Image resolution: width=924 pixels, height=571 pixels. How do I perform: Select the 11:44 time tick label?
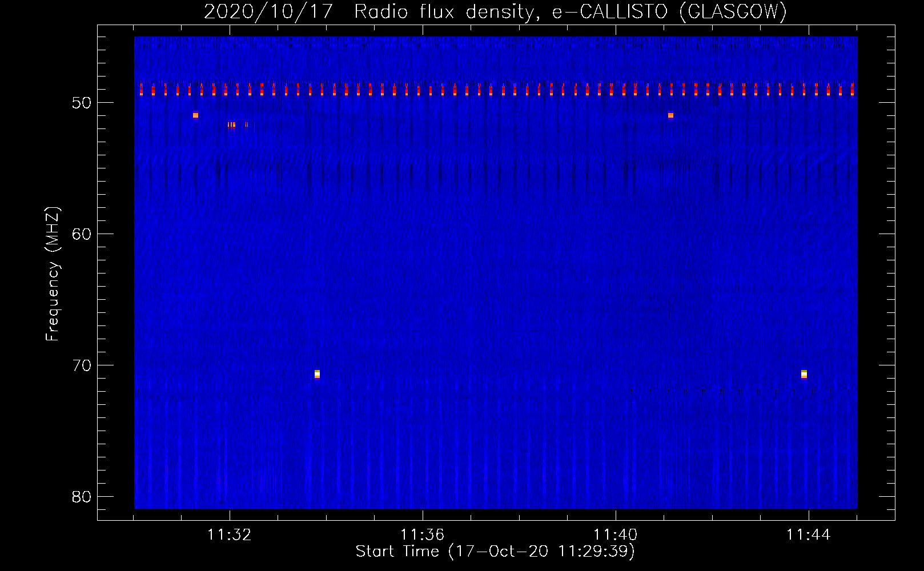coord(808,534)
